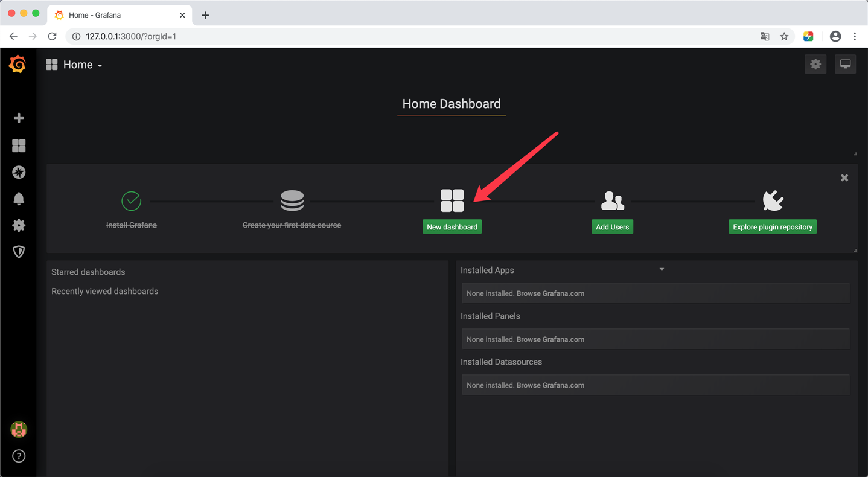Viewport: 868px width, 477px height.
Task: Click the data source database icon
Action: [292, 200]
